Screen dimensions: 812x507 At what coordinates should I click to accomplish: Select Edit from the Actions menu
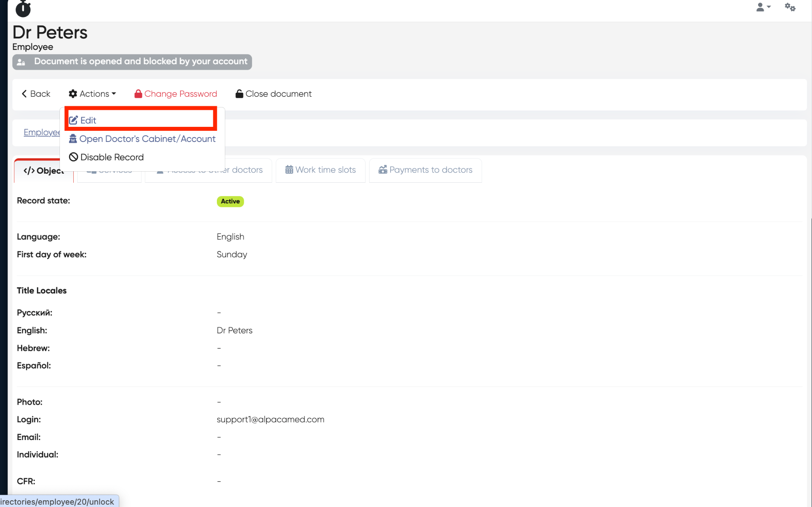point(88,120)
